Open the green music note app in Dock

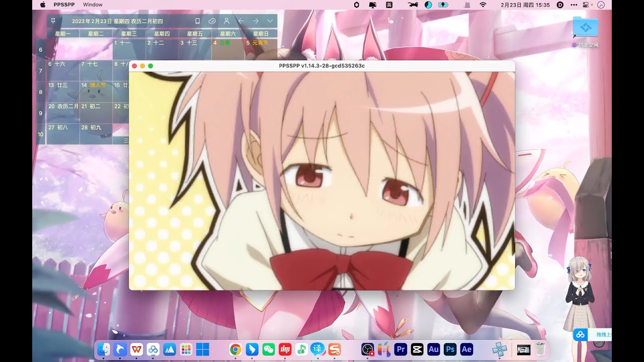click(x=301, y=349)
